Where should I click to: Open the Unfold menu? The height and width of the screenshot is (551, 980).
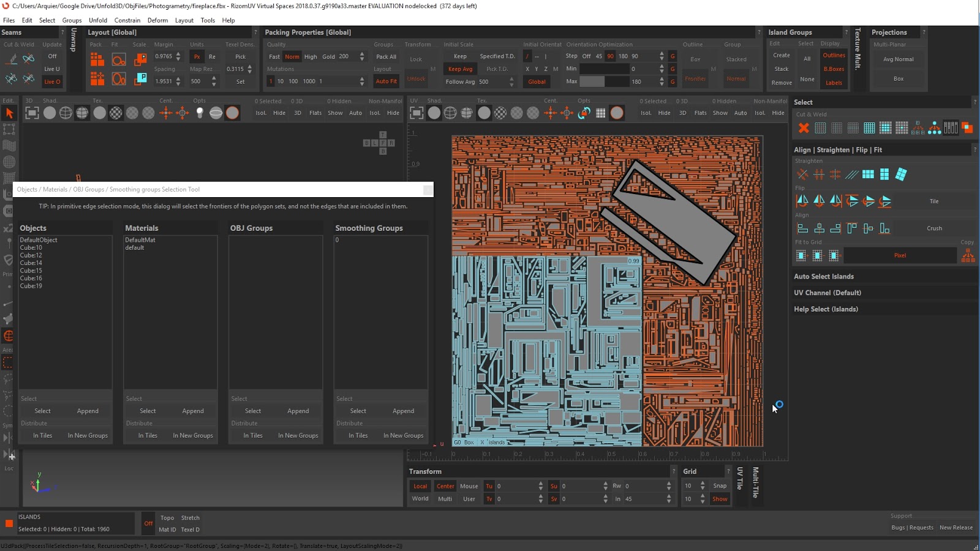click(98, 20)
